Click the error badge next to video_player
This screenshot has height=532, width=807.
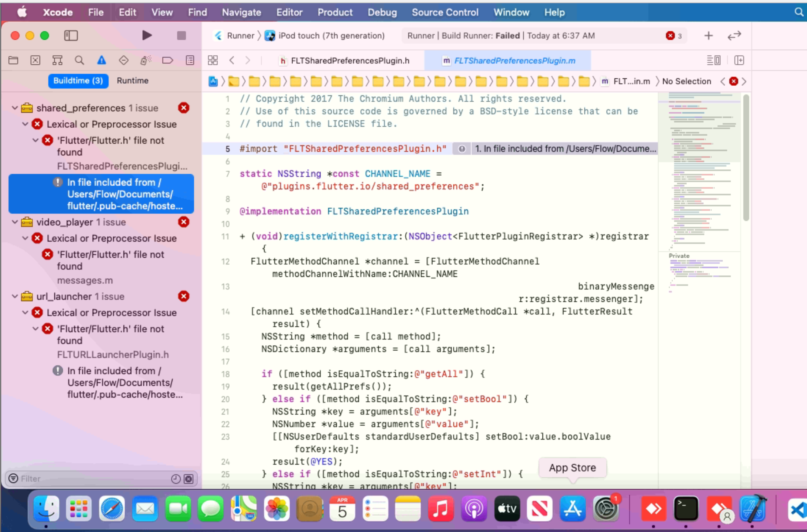tap(184, 222)
